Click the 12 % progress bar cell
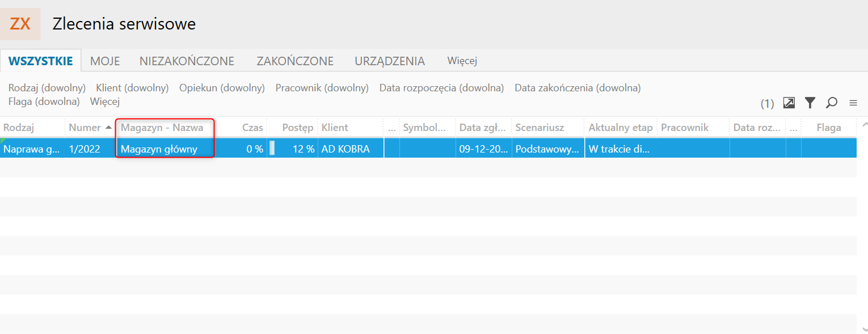Screen dimensions: 868x334 pos(292,149)
